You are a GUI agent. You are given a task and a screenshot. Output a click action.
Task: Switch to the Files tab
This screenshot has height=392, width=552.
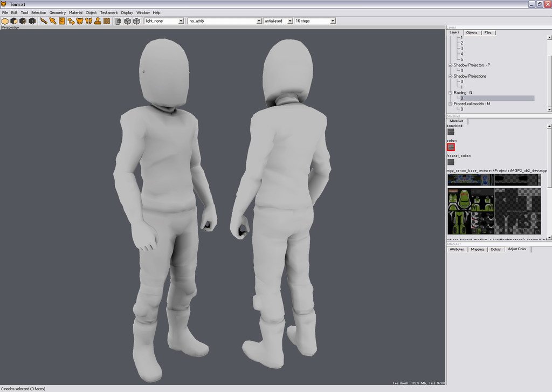click(488, 33)
